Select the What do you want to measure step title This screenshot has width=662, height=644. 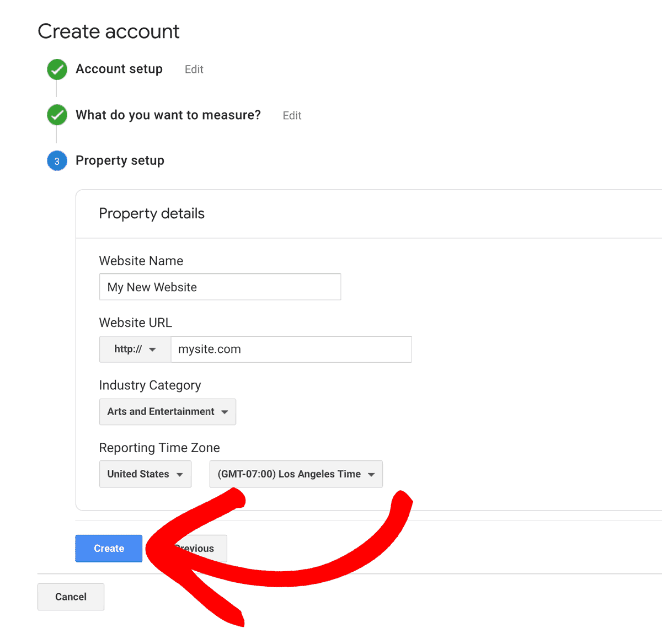[168, 115]
